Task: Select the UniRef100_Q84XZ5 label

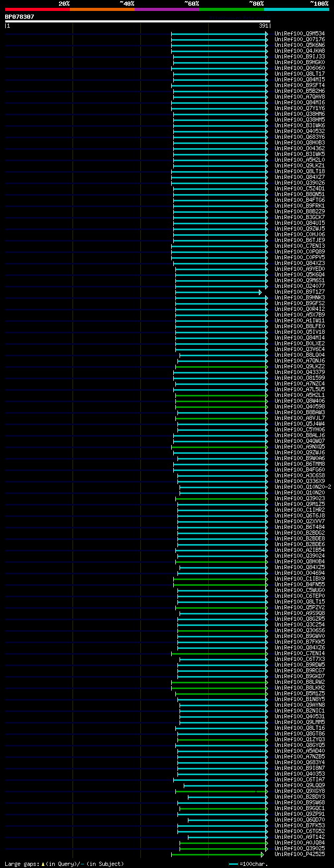Action: pos(300,568)
